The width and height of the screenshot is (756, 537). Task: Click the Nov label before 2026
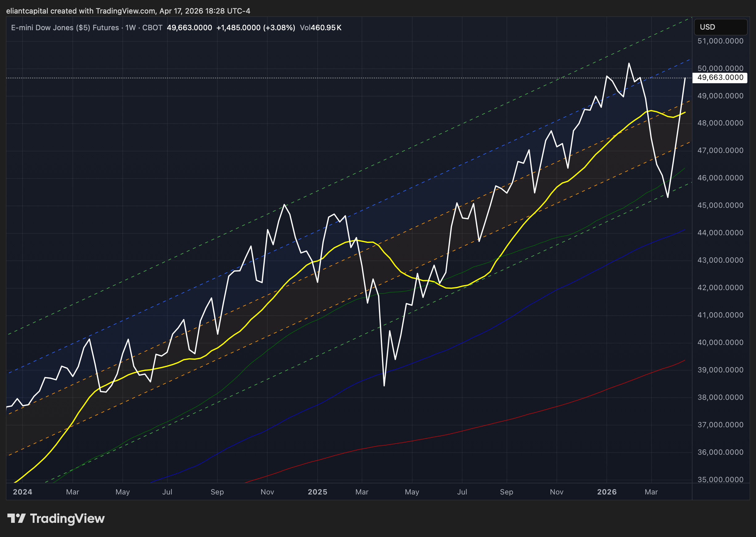point(556,492)
